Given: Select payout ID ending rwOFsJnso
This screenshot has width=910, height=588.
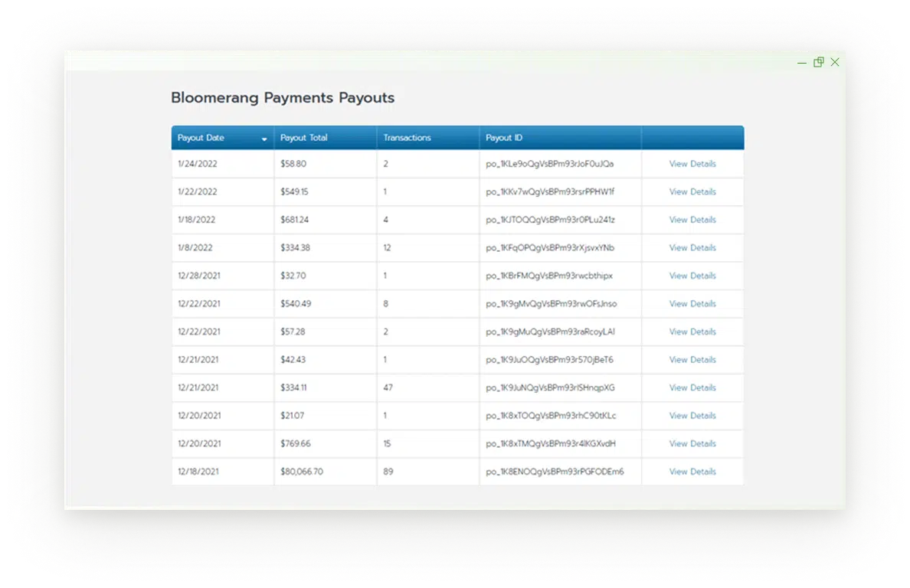Looking at the screenshot, I should (552, 304).
